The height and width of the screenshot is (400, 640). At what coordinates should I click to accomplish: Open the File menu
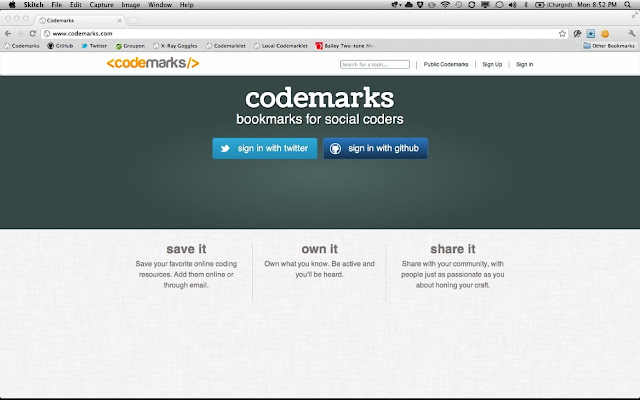coord(56,5)
